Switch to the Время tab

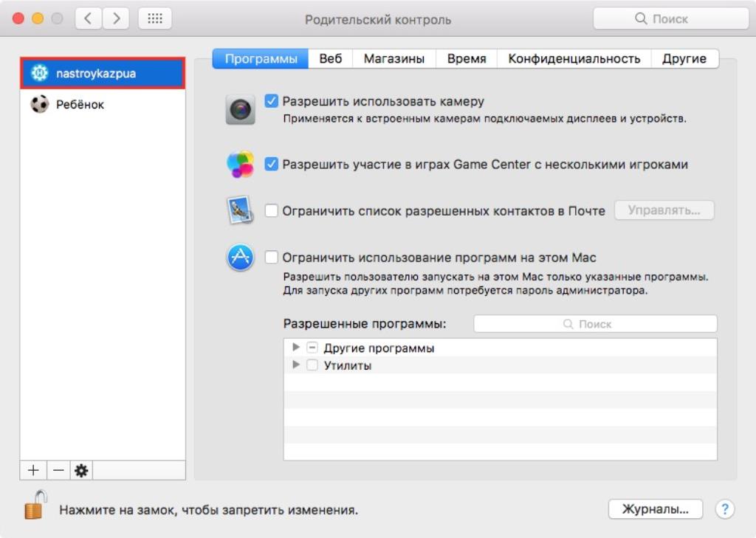tap(466, 59)
